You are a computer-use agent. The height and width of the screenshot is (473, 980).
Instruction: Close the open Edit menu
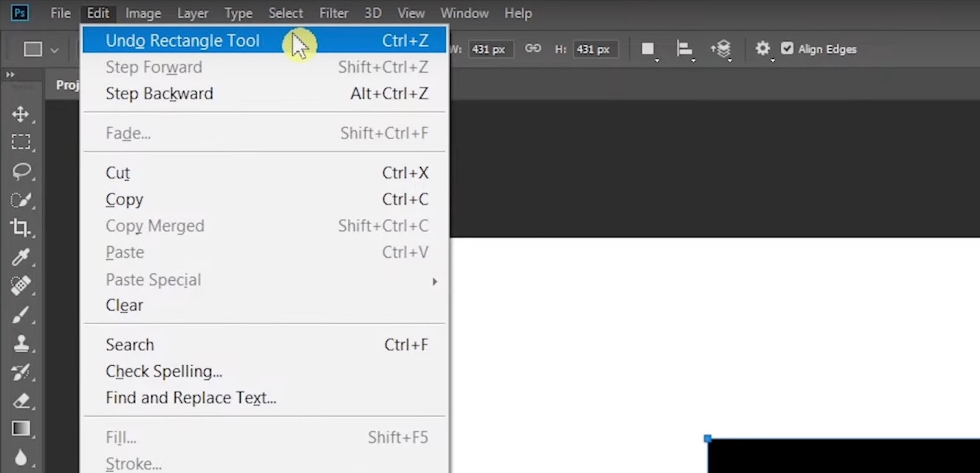point(97,13)
